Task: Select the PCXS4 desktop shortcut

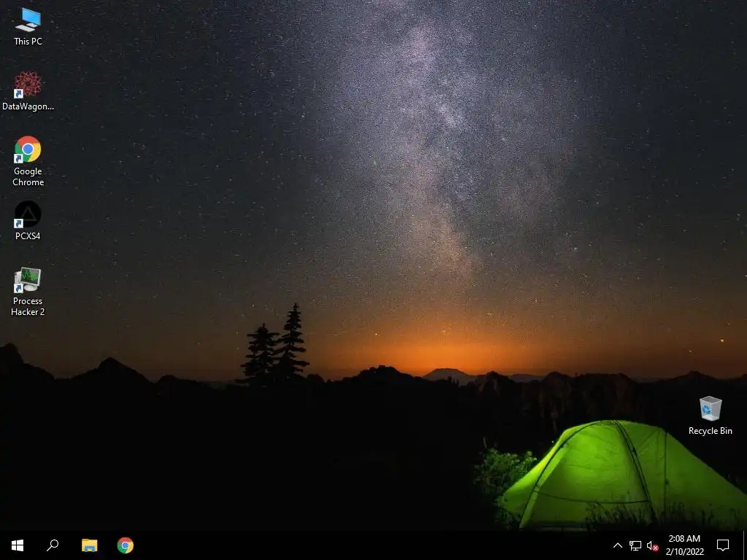Action: (28, 220)
